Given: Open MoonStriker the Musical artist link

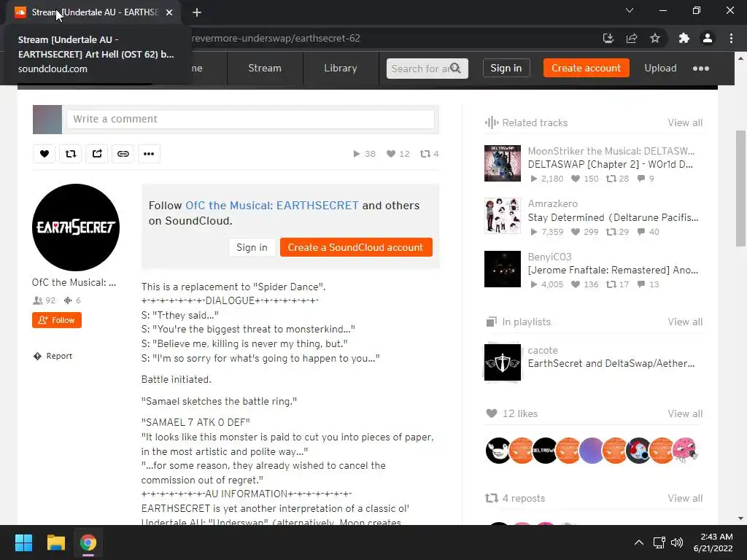Looking at the screenshot, I should tap(611, 151).
